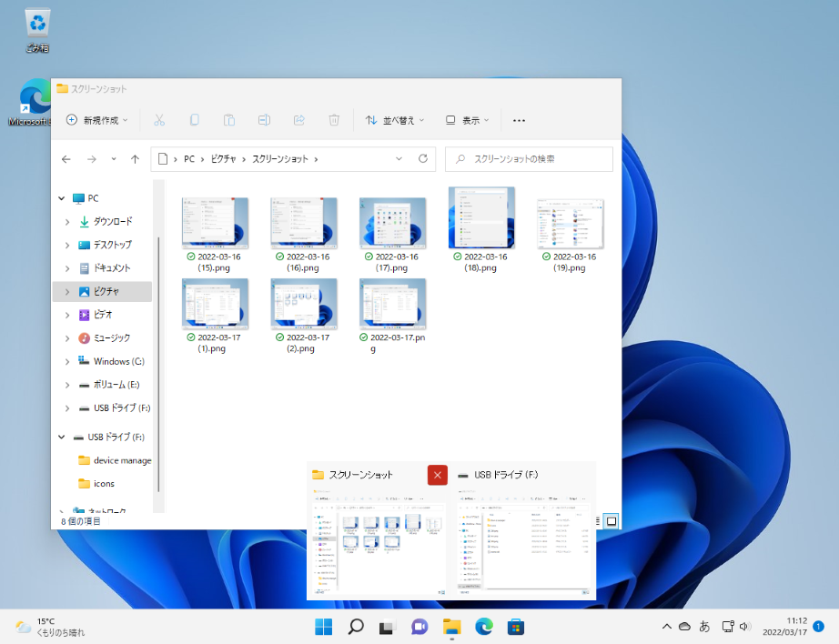Select thumbnail 2022-03-16 (15).png

click(x=215, y=223)
